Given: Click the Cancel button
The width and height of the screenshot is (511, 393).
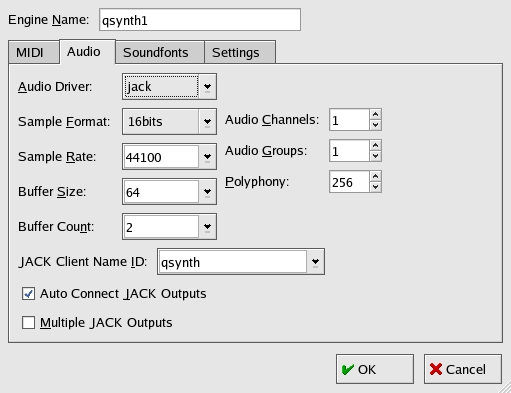Looking at the screenshot, I should (x=463, y=369).
